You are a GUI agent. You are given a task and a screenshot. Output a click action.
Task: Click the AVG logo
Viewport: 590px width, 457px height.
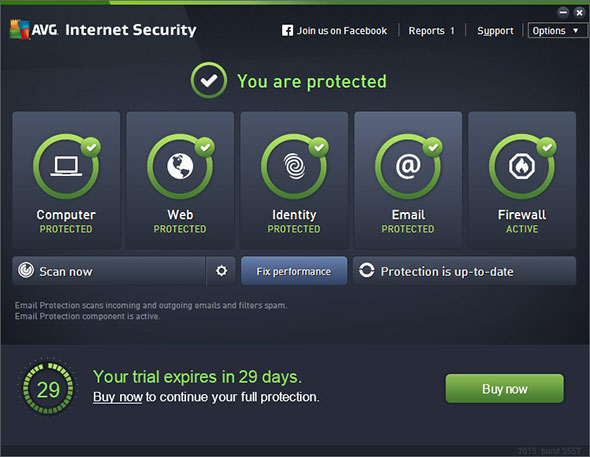click(34, 29)
